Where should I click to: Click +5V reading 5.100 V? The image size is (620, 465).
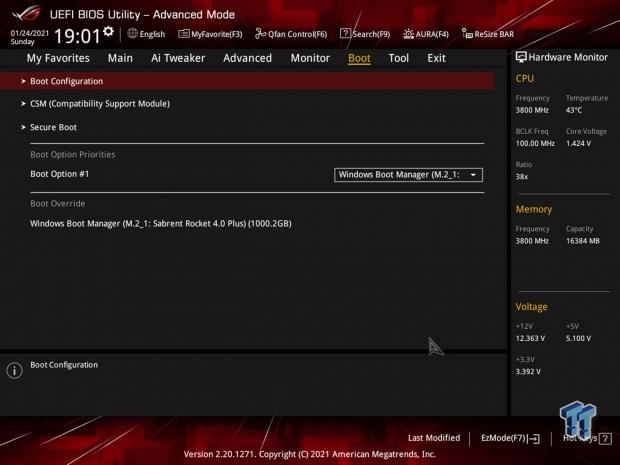pyautogui.click(x=578, y=338)
